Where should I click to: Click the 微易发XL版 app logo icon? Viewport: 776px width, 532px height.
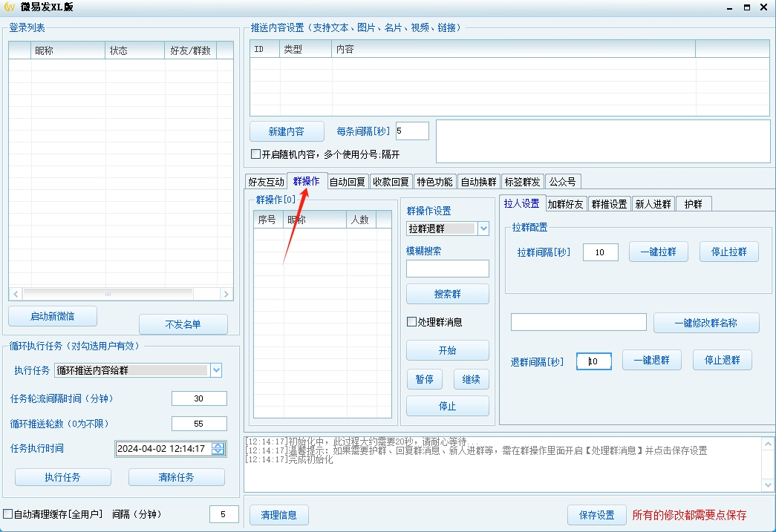point(9,7)
